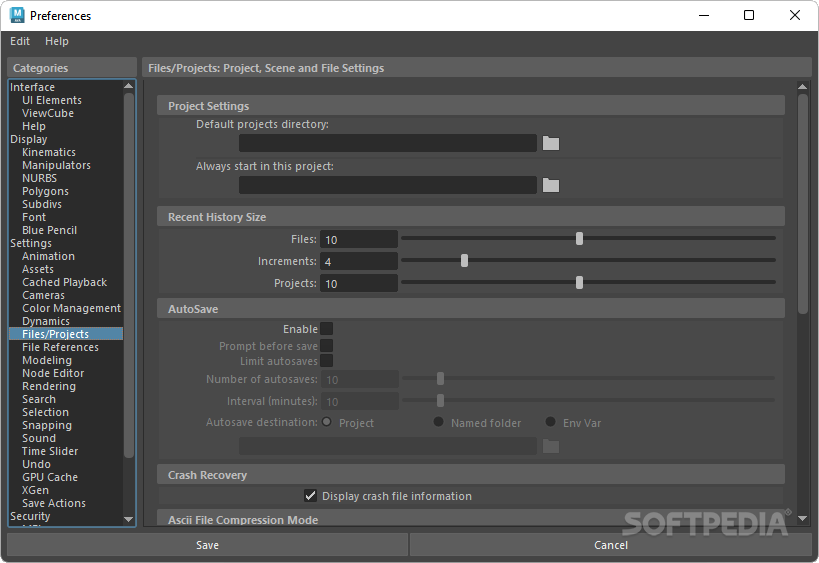Select the Interface category
The width and height of the screenshot is (819, 563).
point(32,87)
